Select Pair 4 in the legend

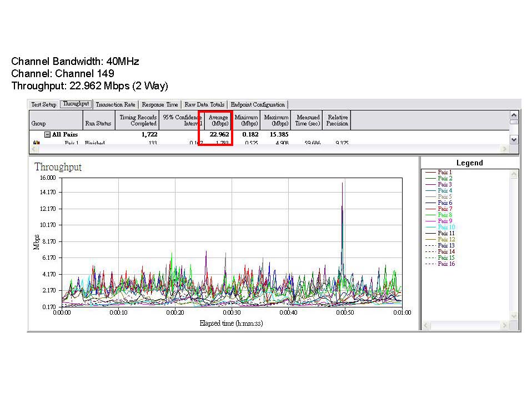445,190
